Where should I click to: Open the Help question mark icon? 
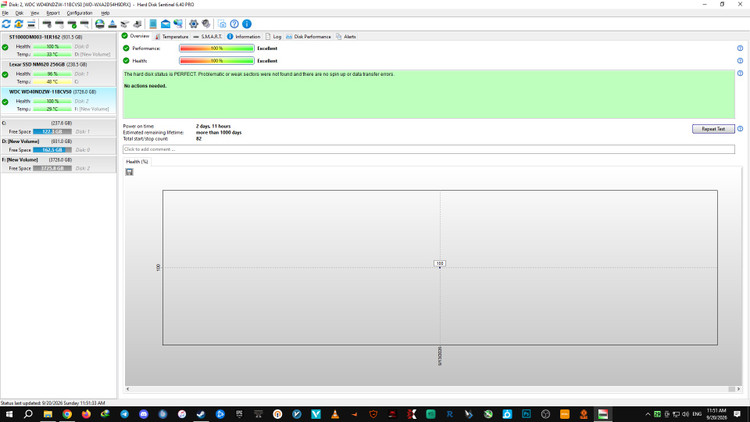point(234,24)
